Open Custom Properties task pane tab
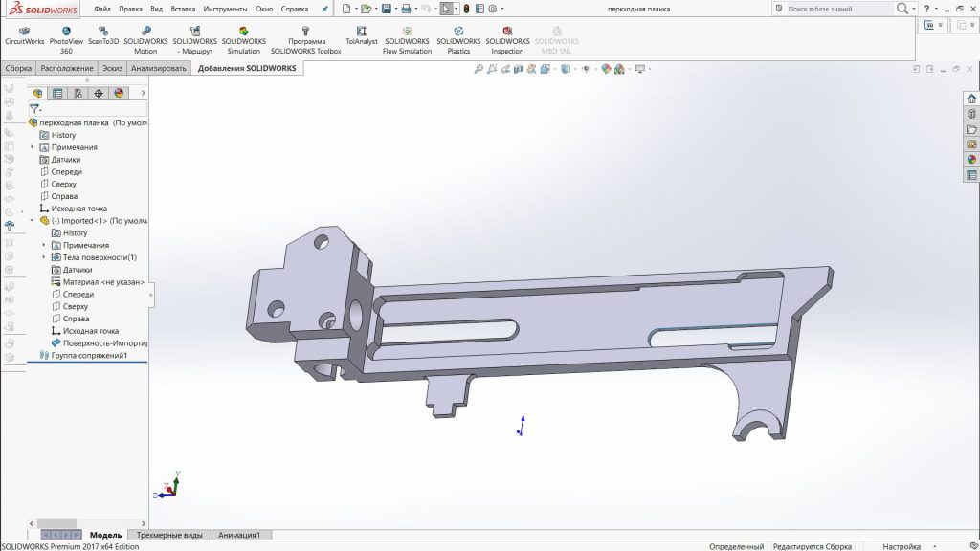980x551 pixels. tap(971, 175)
